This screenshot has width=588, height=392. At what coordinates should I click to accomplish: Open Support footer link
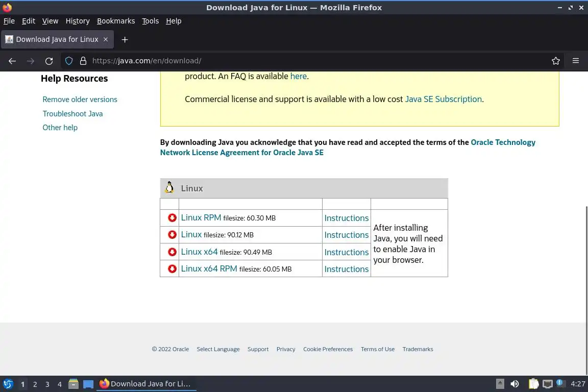pyautogui.click(x=258, y=349)
